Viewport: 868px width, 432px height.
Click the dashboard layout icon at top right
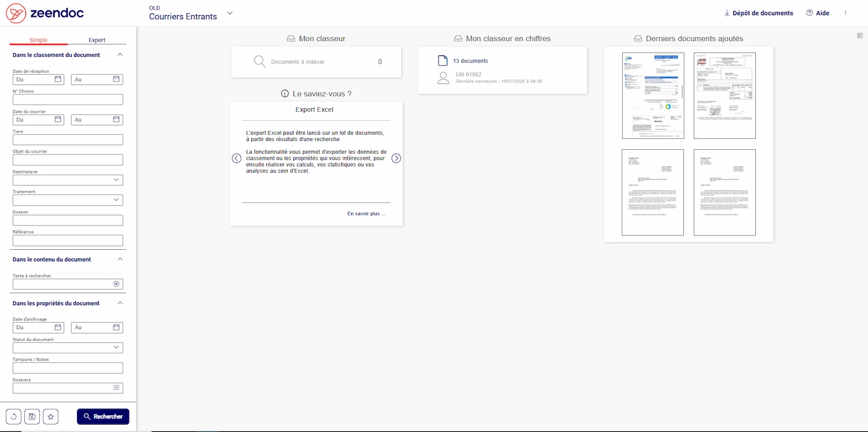[860, 36]
